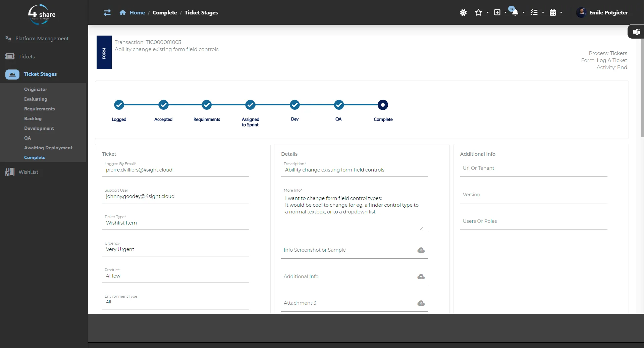
Task: Click the favorites star icon
Action: point(478,12)
